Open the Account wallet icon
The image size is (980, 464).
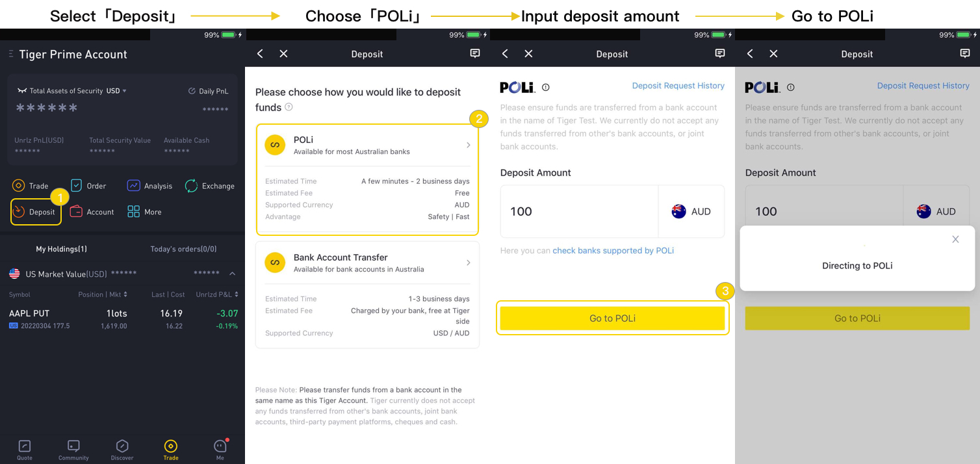[76, 212]
